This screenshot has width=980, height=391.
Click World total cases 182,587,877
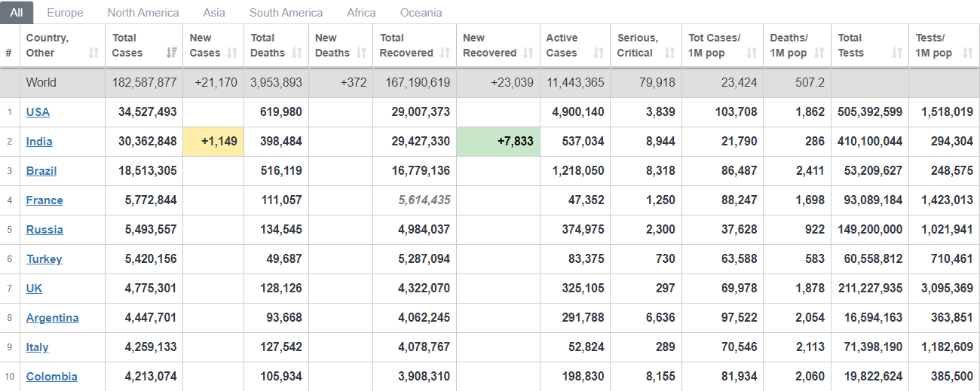point(144,83)
